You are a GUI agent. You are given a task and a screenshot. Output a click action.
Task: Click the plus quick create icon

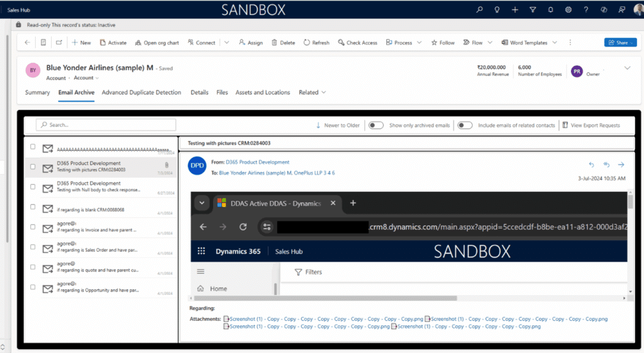[514, 9]
